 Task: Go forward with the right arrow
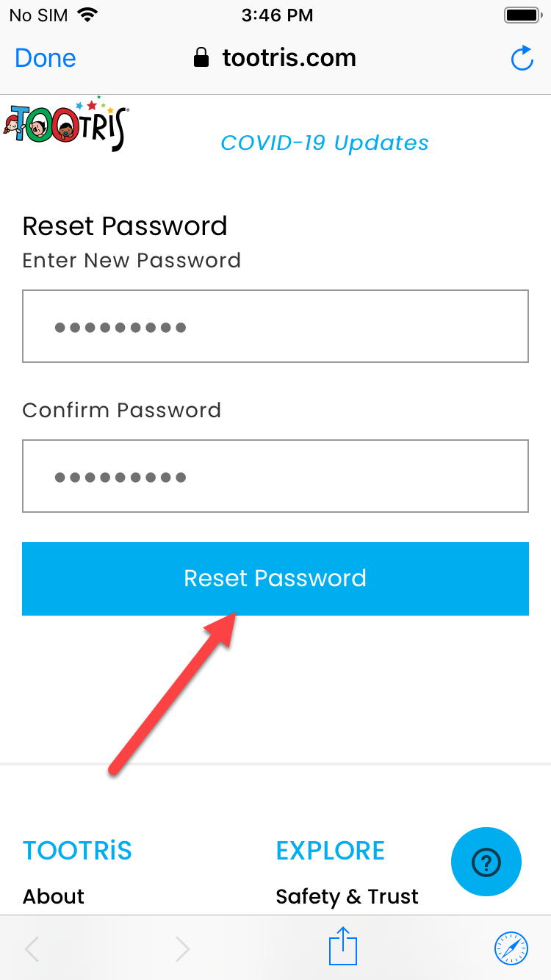[x=182, y=949]
